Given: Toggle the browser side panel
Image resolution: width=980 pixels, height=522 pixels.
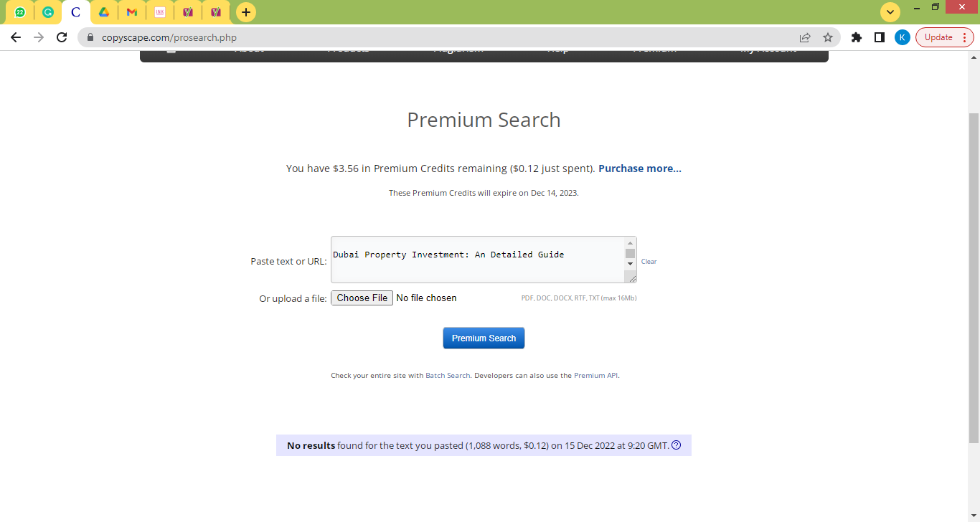Looking at the screenshot, I should click(879, 37).
